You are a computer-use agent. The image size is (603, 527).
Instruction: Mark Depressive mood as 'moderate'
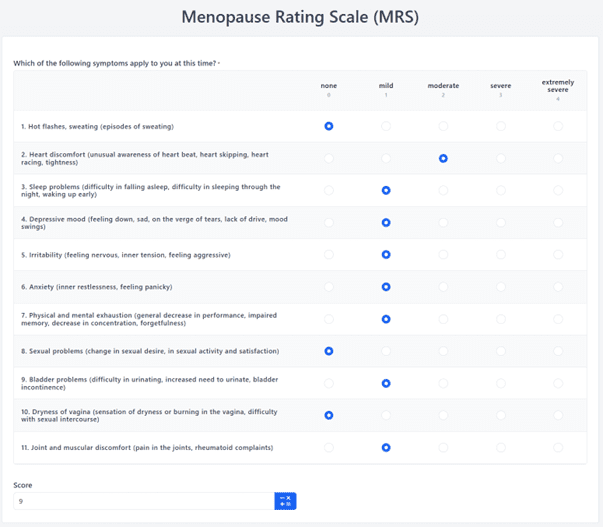[x=443, y=223]
